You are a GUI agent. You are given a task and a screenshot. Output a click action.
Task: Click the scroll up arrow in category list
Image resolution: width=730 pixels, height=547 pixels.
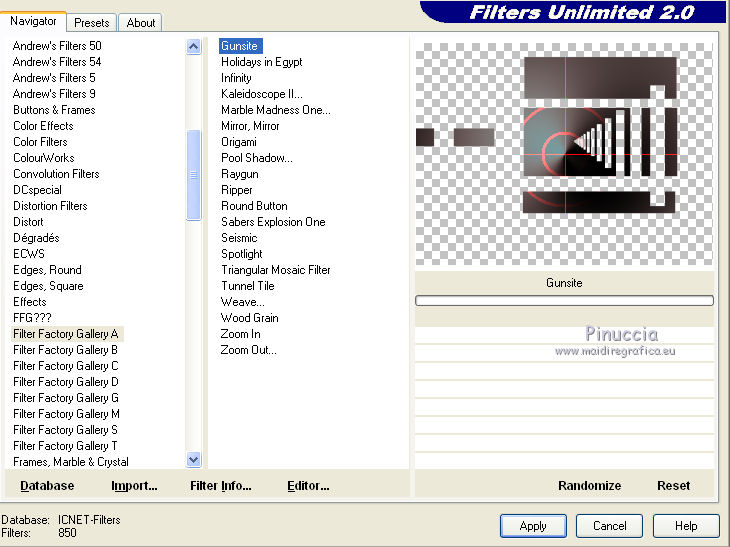(x=193, y=47)
